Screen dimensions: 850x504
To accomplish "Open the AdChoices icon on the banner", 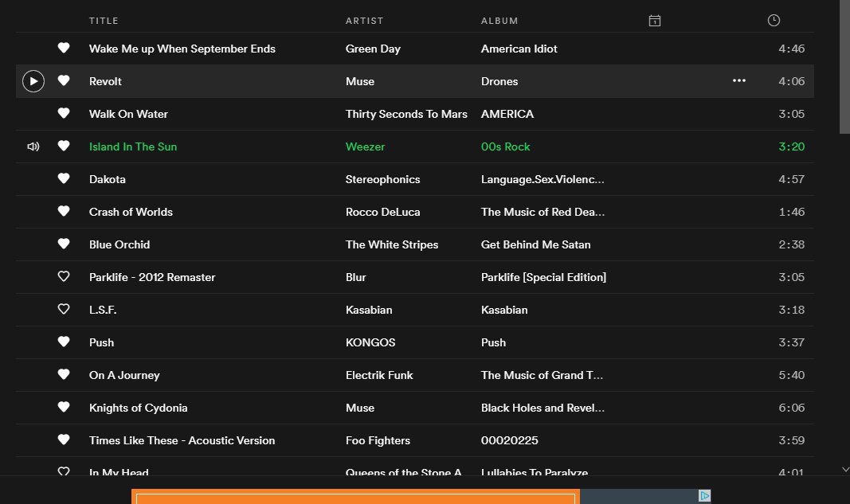I will (704, 495).
